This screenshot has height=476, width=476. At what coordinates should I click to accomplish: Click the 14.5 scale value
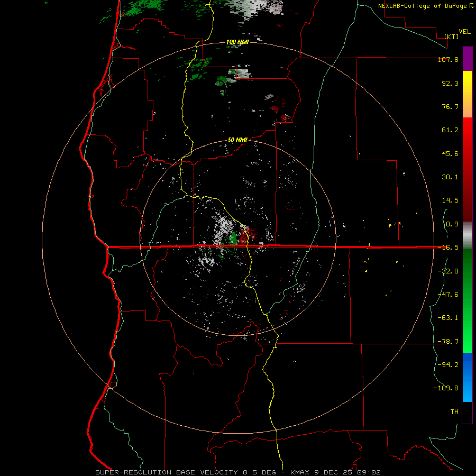(x=450, y=200)
